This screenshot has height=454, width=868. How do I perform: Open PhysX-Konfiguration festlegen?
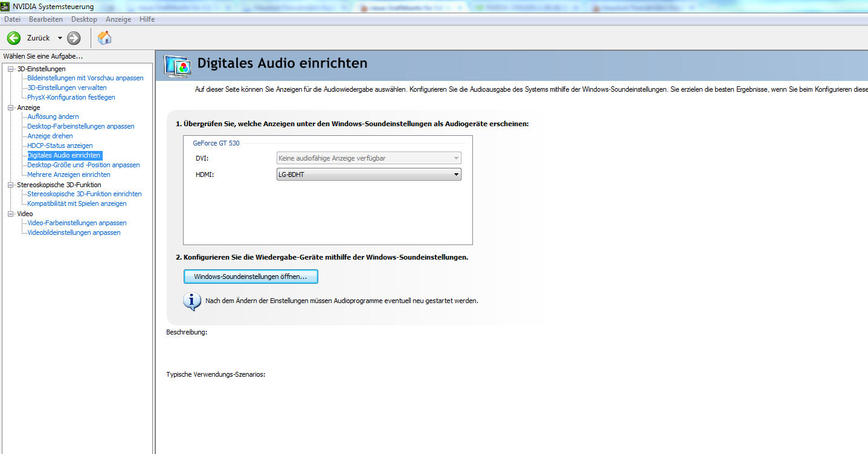(x=71, y=97)
